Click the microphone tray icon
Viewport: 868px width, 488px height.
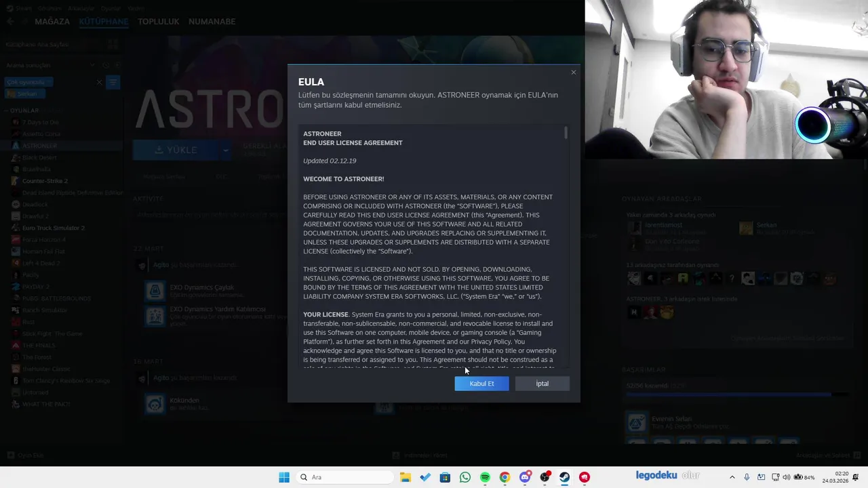[747, 477]
